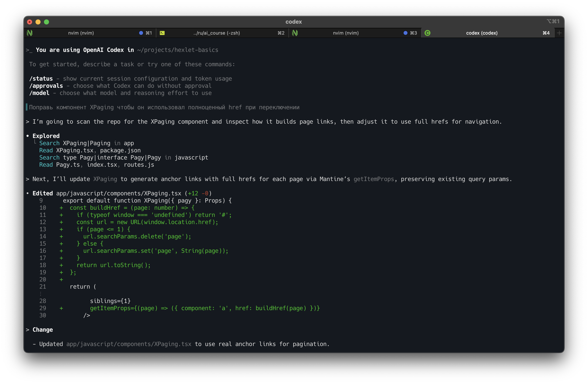Click the green zoom traffic light button
This screenshot has height=384, width=588.
click(47, 22)
